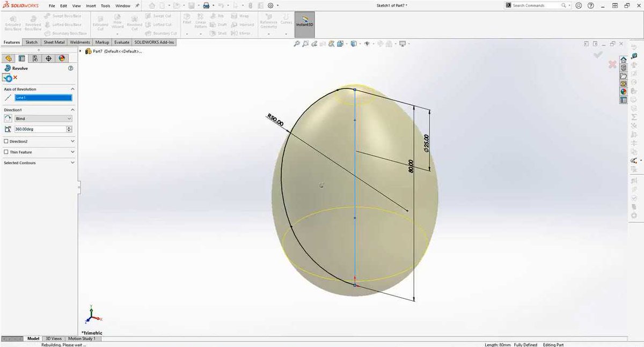The image size is (644, 347).
Task: Click the Home icon in the top toolbar
Action: (152, 5)
